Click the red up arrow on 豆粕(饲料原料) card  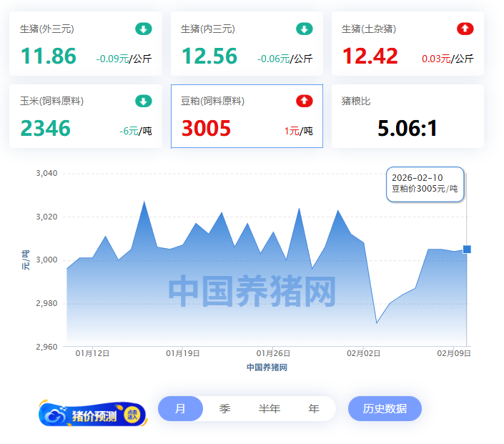(x=305, y=102)
